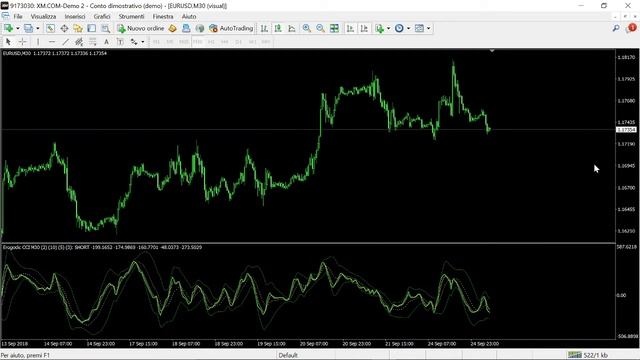This screenshot has height=360, width=640.
Task: Show the Market Watch panel
Action: coord(50,28)
